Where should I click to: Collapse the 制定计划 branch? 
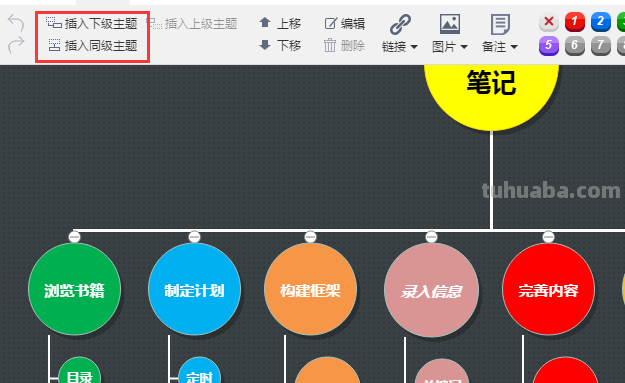(x=194, y=237)
